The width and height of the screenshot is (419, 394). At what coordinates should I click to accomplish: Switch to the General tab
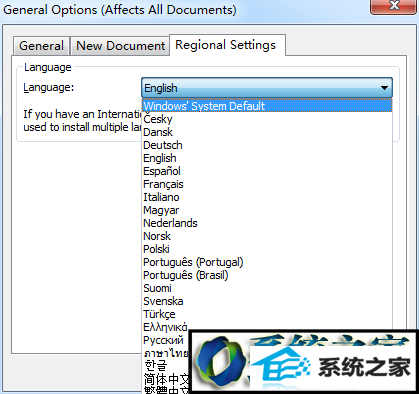click(x=41, y=46)
